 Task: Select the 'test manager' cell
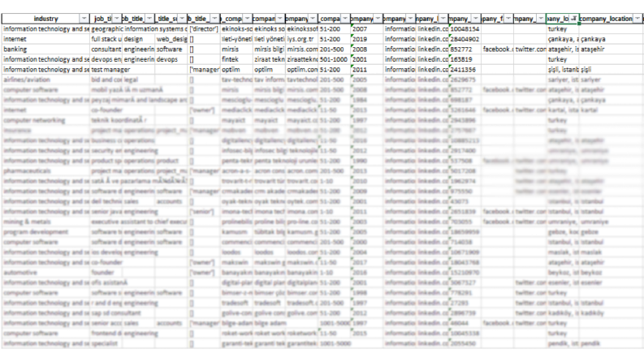click(x=106, y=70)
